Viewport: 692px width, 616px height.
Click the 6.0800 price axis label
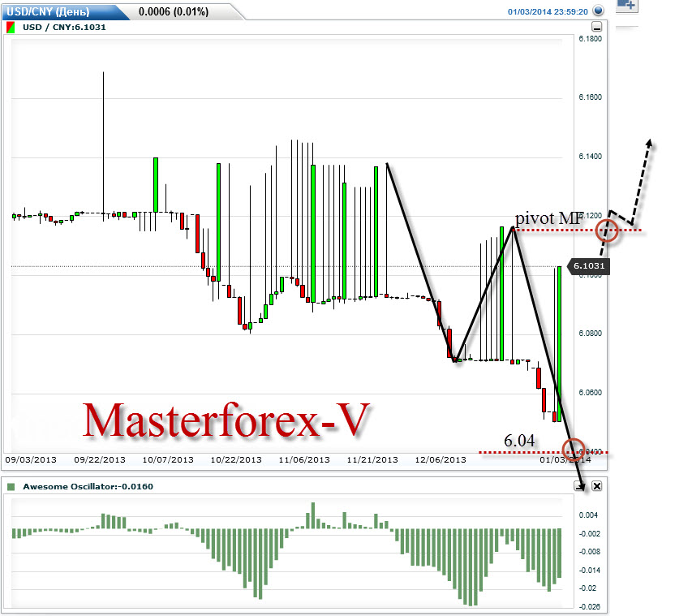coord(590,334)
